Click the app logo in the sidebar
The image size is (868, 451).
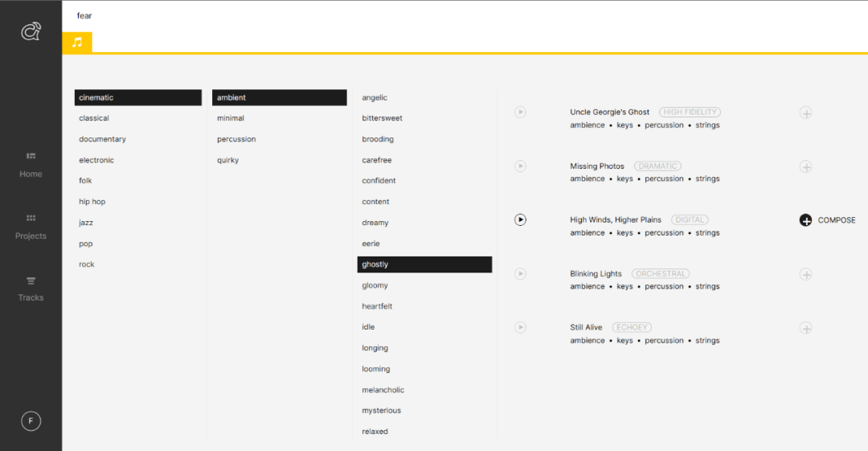point(31,31)
